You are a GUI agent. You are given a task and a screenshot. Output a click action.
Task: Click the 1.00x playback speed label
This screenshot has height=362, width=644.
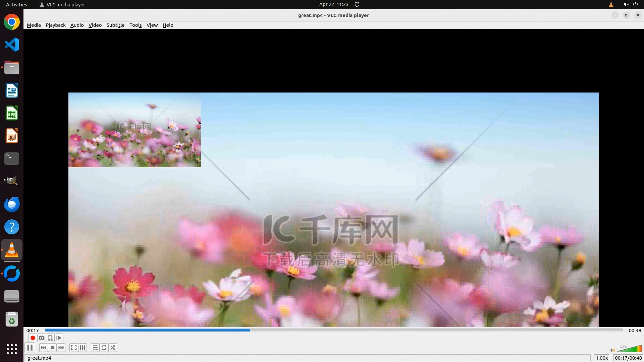pos(602,358)
